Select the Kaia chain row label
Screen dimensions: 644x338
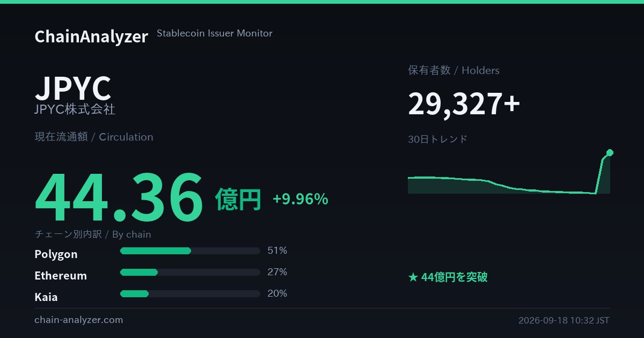coord(46,297)
